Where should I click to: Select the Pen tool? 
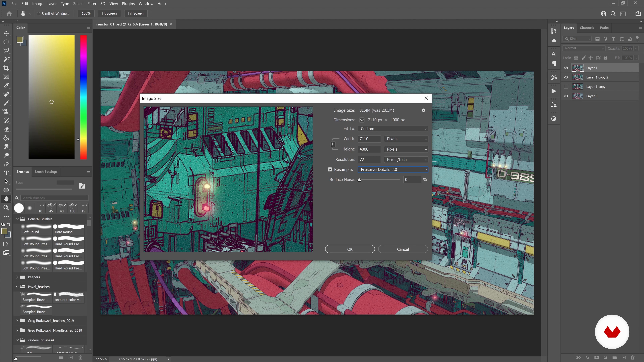pos(6,164)
